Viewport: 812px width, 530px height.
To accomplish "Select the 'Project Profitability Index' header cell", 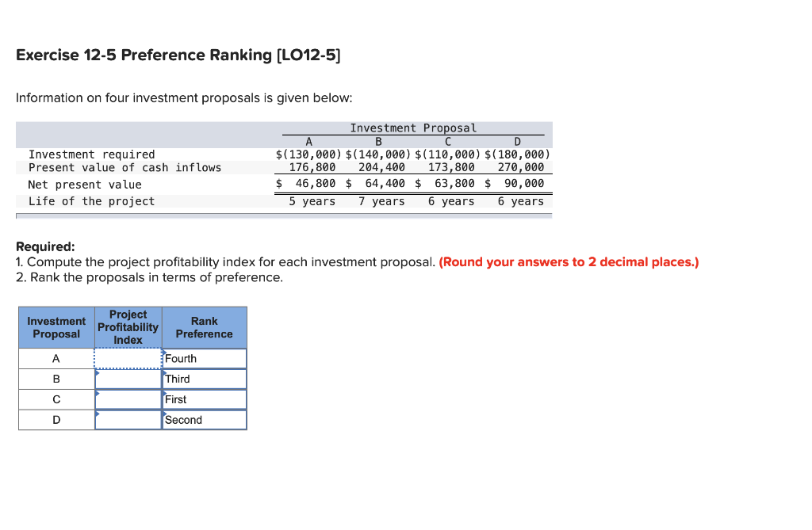I will pos(128,327).
